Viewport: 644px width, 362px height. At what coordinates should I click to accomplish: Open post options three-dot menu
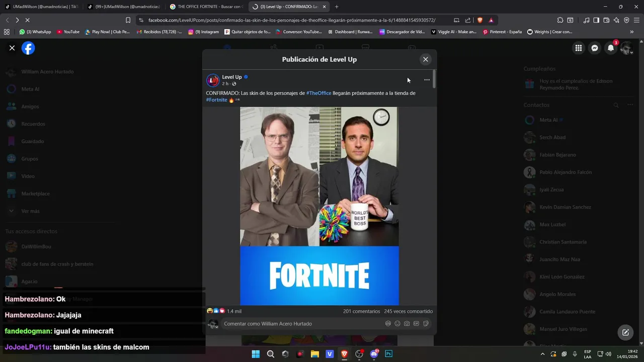tap(427, 80)
